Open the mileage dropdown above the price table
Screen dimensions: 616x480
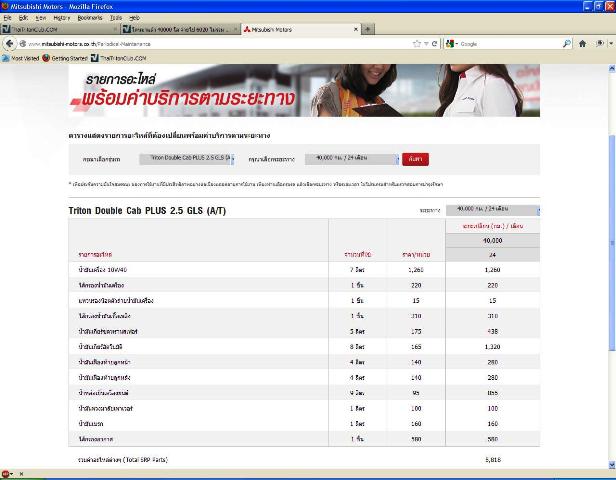[495, 210]
